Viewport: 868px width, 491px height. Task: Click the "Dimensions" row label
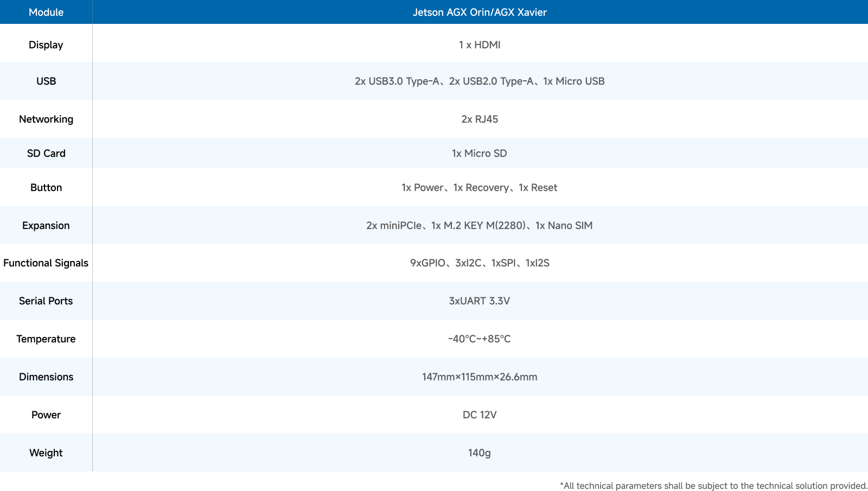coord(46,377)
